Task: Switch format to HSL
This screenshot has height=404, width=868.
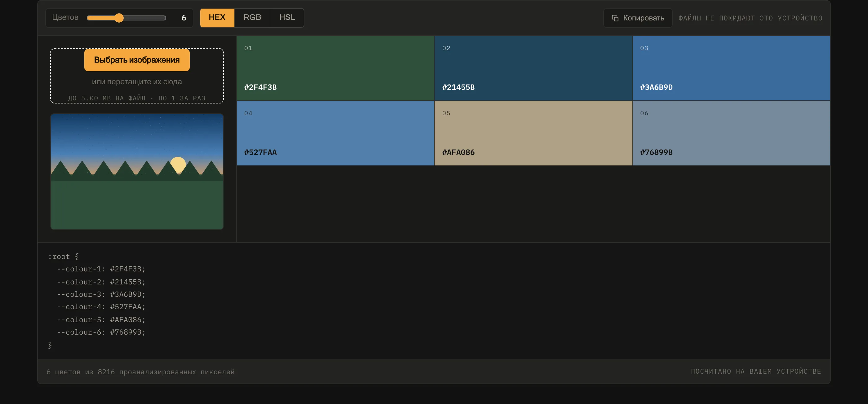Action: click(x=287, y=18)
